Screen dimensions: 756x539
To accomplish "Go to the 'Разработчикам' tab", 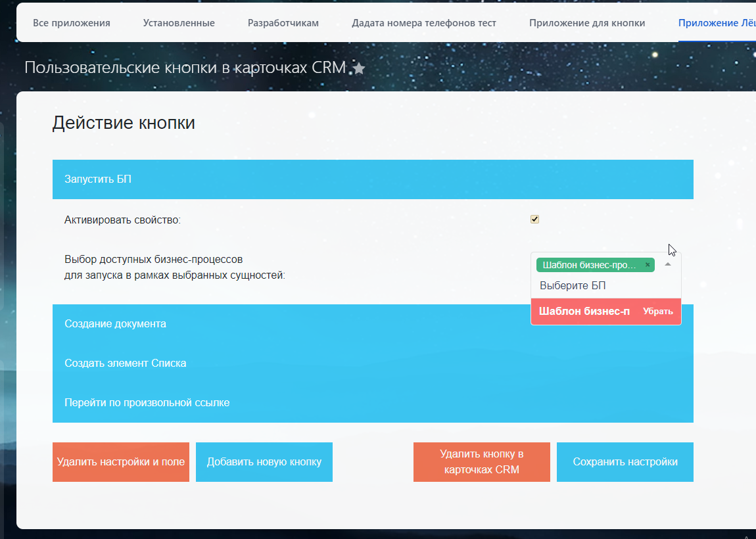I will pos(283,23).
